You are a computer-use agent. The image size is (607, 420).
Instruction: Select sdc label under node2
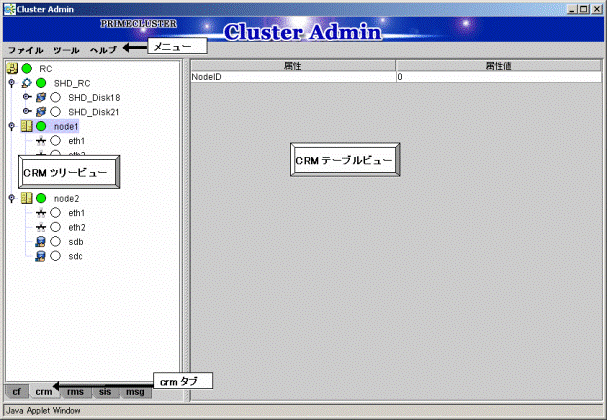point(75,256)
